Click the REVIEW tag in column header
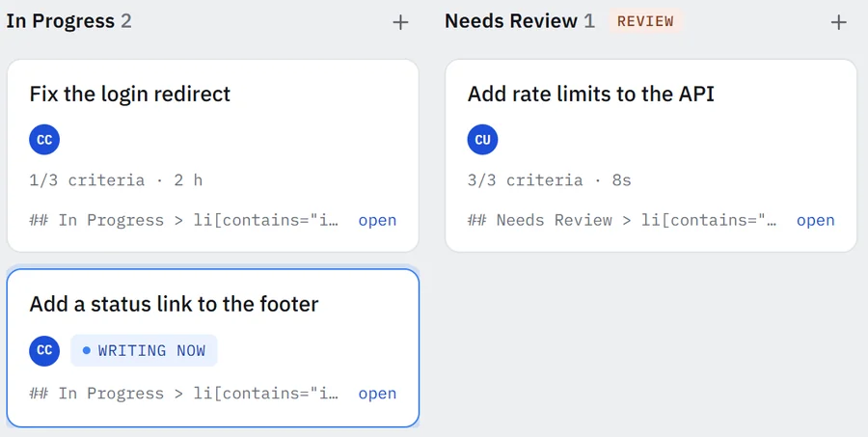 [x=645, y=21]
